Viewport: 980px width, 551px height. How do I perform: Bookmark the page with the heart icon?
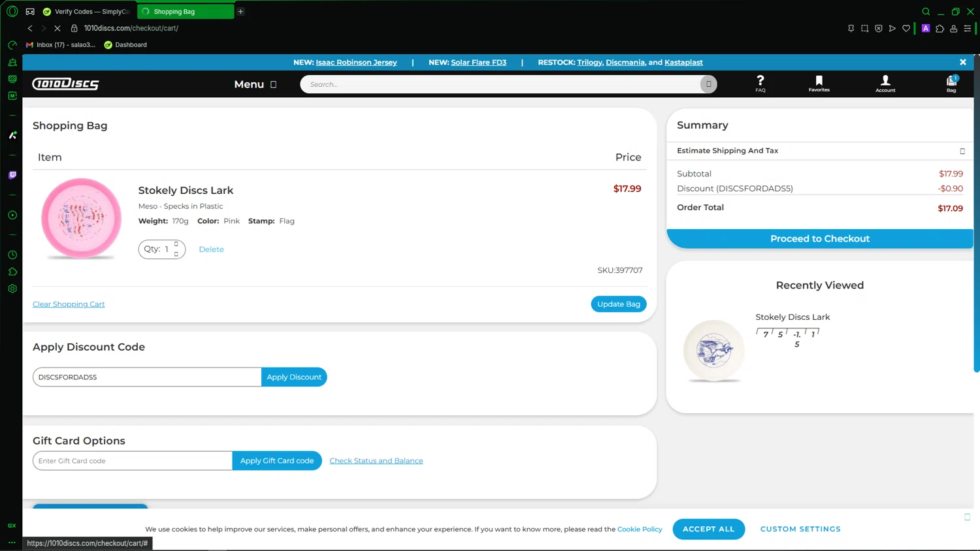(x=906, y=28)
